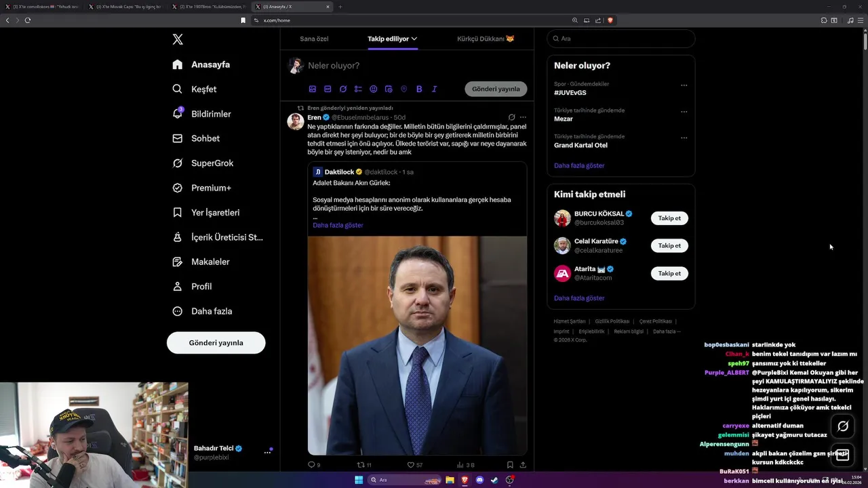The image size is (868, 488).
Task: Click large Gönderi yayınla sidebar button
Action: pos(216,343)
